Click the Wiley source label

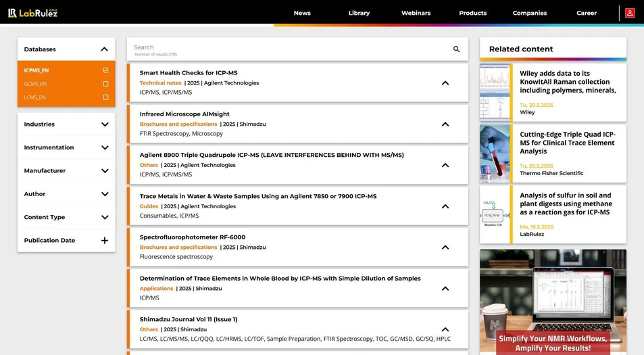527,112
